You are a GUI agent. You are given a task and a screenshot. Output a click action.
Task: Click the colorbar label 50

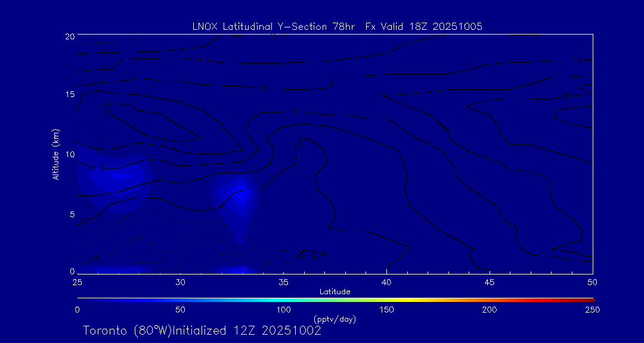click(x=180, y=310)
